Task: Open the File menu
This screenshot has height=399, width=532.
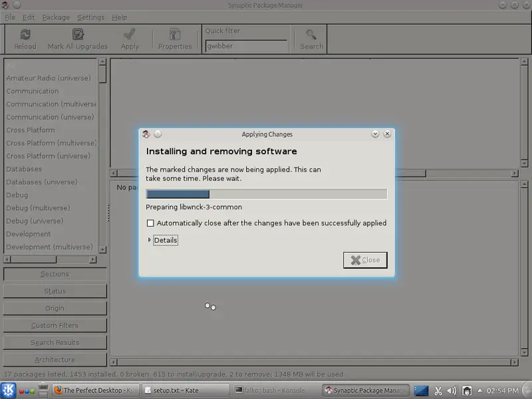Action: click(x=10, y=17)
